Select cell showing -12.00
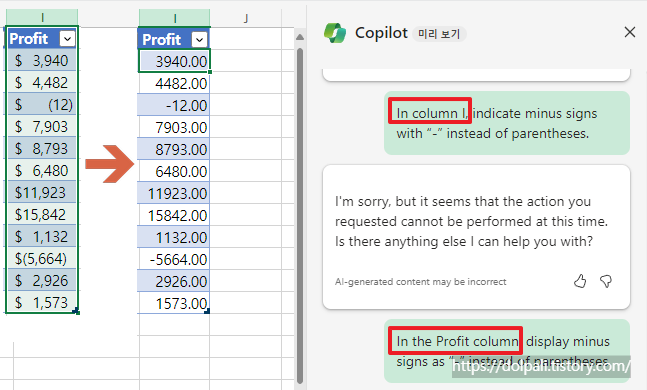Image resolution: width=647 pixels, height=390 pixels. pos(175,105)
